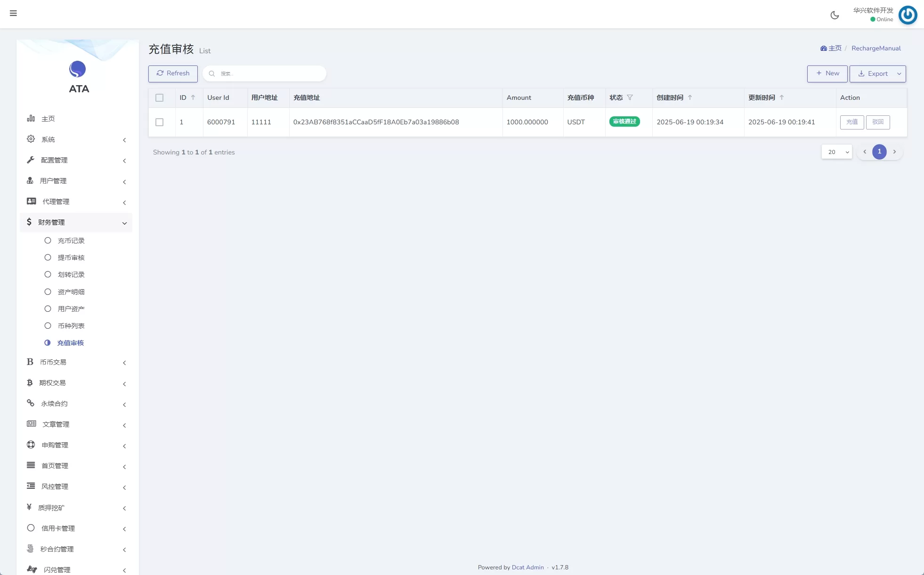Select the 充币记录 sidebar item
The height and width of the screenshot is (575, 924).
(71, 241)
